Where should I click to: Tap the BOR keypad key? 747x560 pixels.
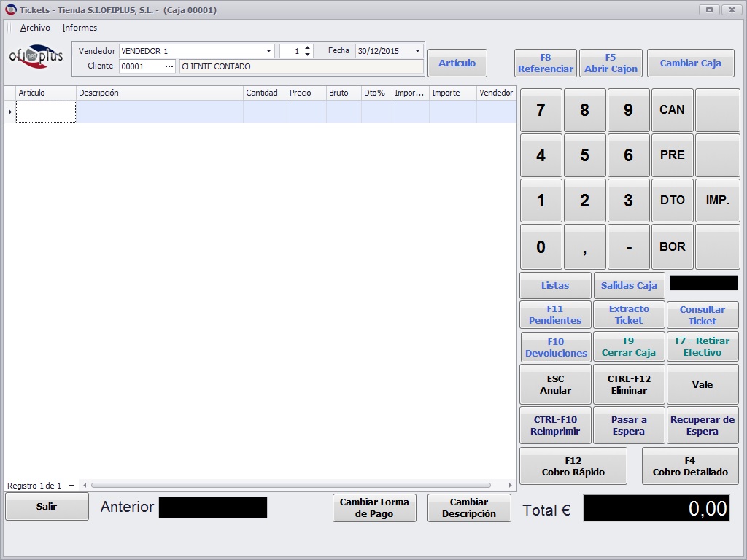pos(672,246)
